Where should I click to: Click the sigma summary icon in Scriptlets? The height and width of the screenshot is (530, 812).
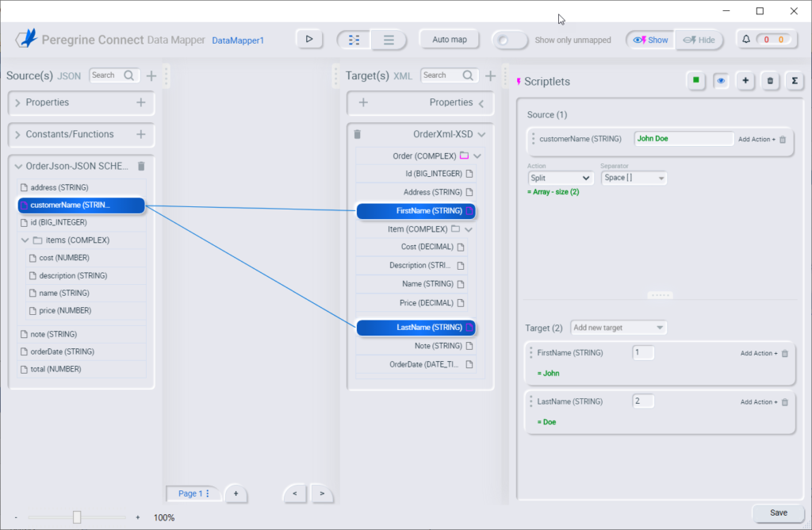(x=795, y=80)
